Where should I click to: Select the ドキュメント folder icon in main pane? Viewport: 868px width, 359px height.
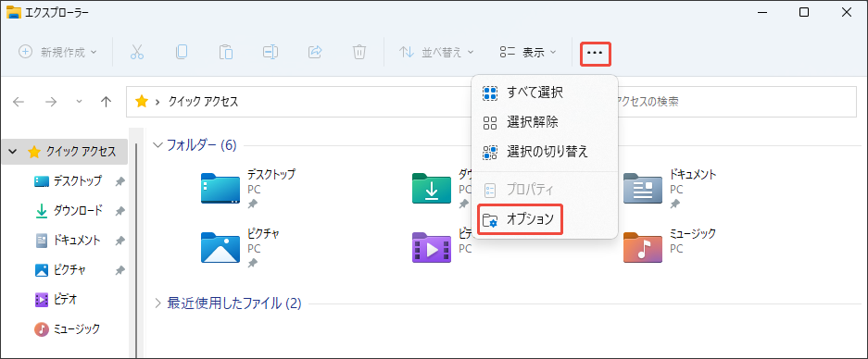pos(643,188)
